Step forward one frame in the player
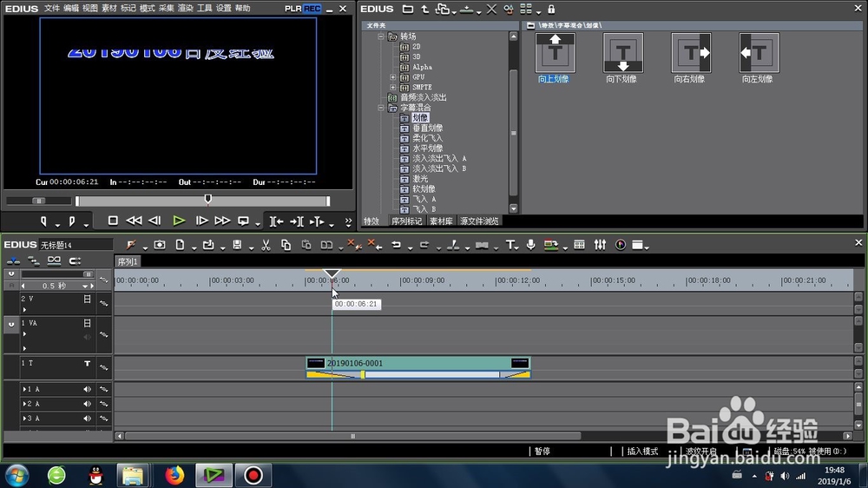This screenshot has height=488, width=868. coord(201,221)
